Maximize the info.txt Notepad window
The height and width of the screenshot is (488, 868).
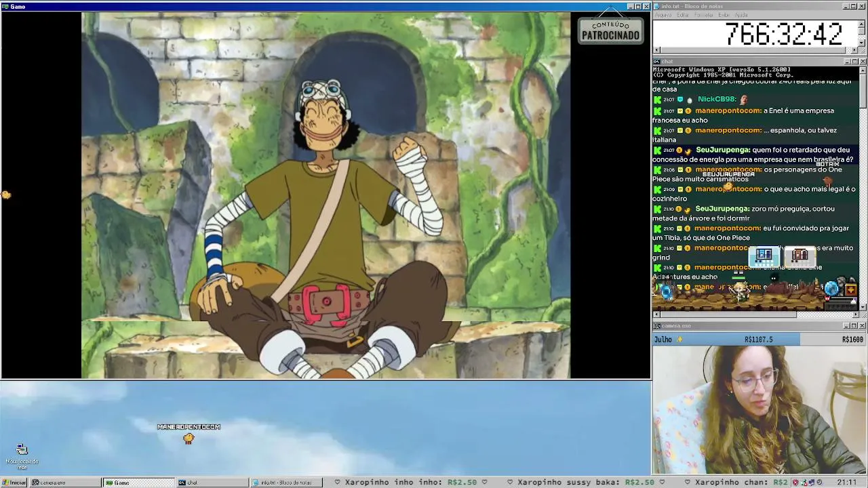854,6
